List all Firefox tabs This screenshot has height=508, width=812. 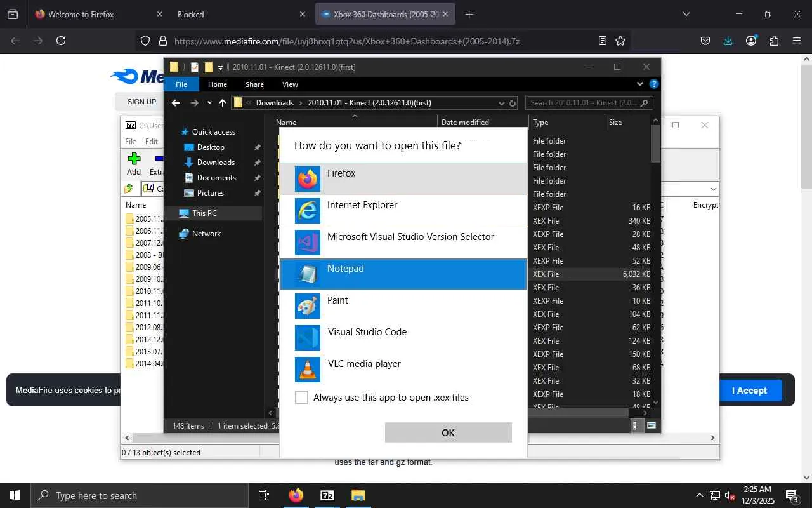pos(686,14)
